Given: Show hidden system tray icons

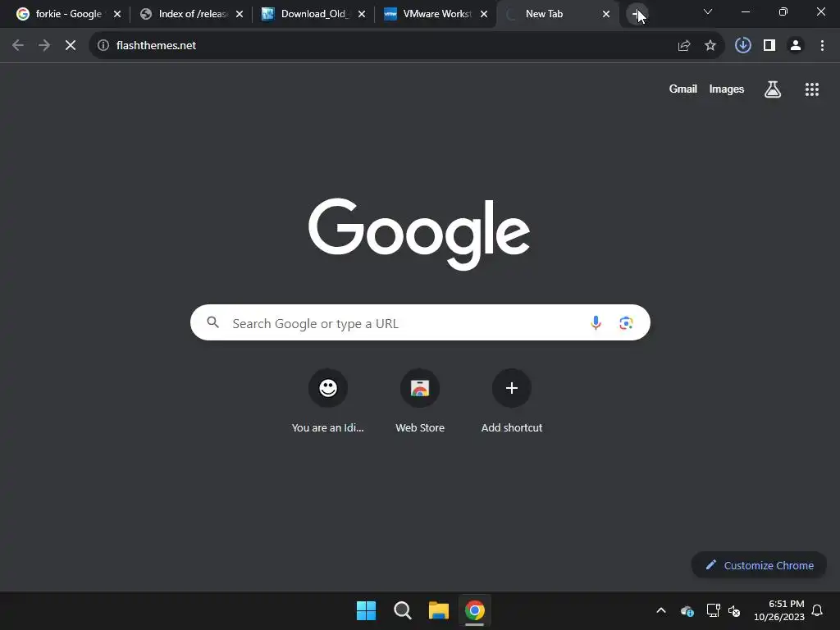Looking at the screenshot, I should tap(661, 610).
